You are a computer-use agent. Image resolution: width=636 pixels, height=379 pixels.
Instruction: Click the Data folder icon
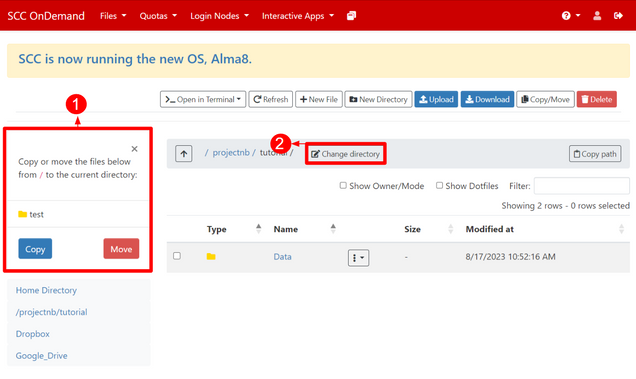point(211,256)
